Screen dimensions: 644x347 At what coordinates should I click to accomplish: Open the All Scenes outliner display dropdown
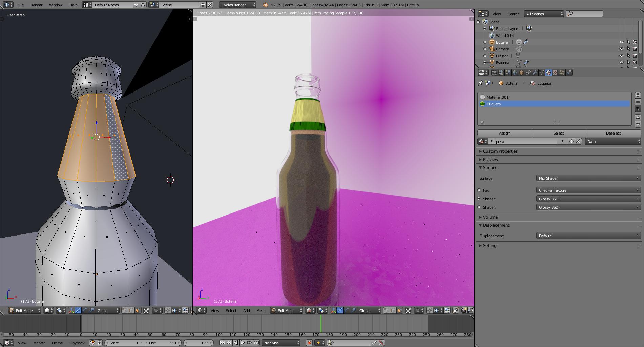pyautogui.click(x=544, y=14)
